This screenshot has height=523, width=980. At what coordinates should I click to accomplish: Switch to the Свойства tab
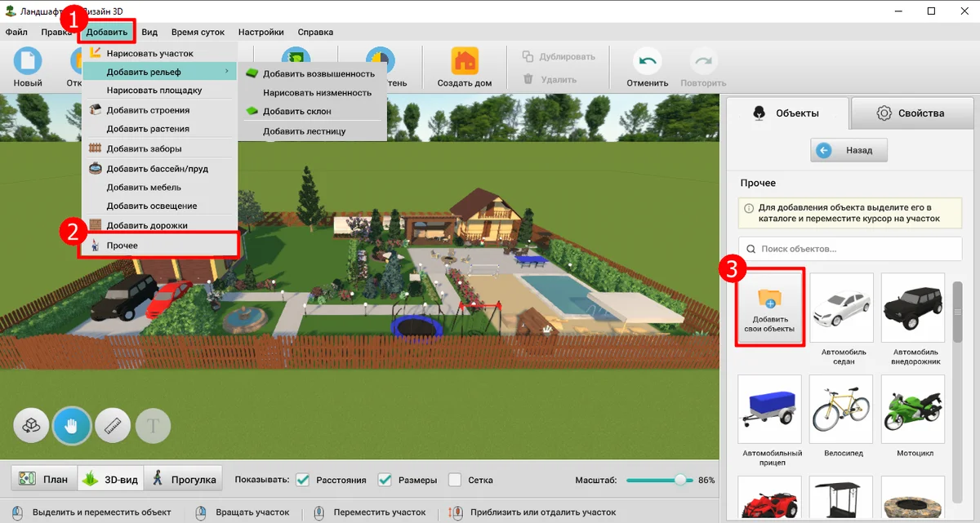coord(910,113)
